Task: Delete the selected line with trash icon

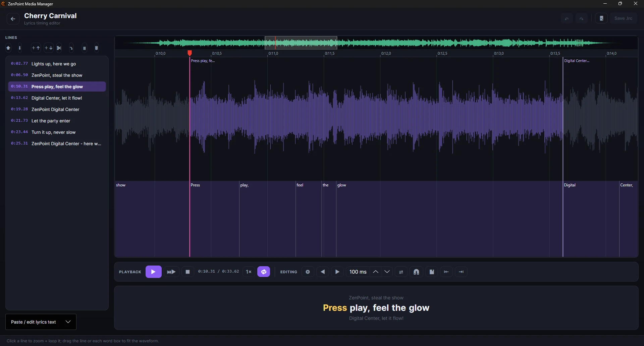Action: coord(97,48)
